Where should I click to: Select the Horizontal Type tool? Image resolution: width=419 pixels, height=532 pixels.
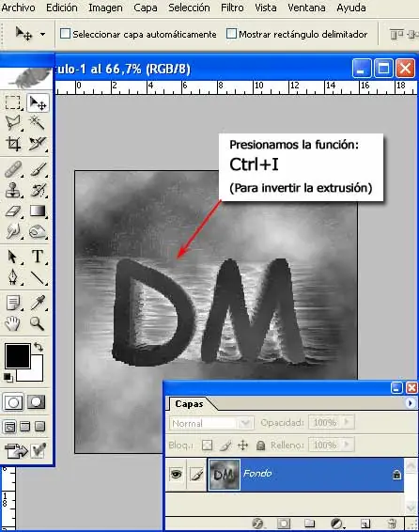[x=38, y=257]
